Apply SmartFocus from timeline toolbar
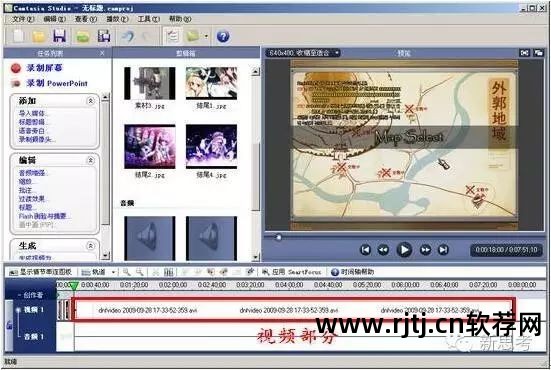 tap(292, 272)
